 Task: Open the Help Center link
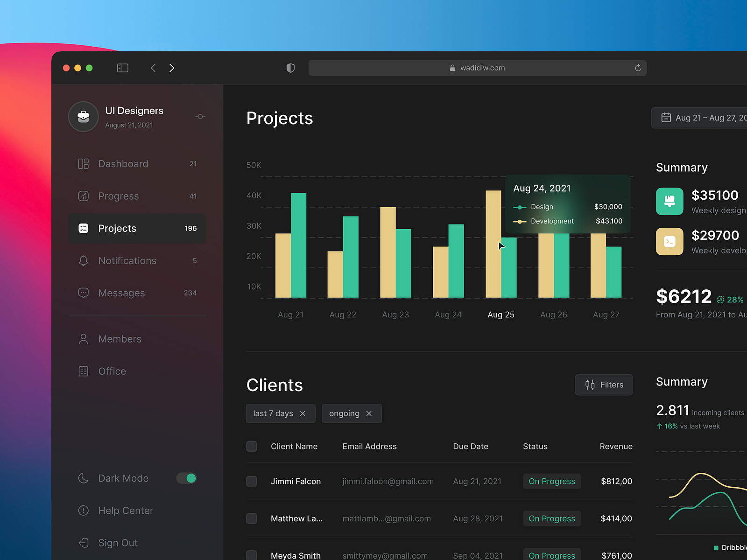point(126,511)
